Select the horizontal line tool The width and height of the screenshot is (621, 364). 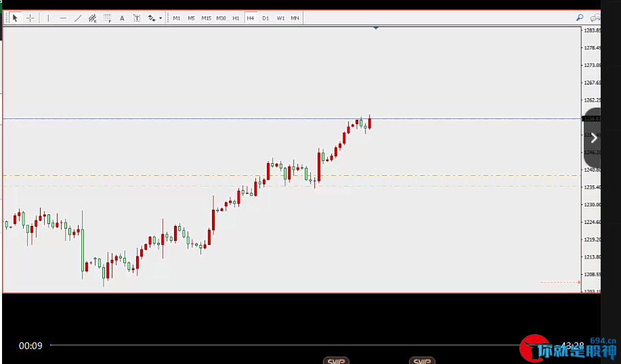click(63, 18)
